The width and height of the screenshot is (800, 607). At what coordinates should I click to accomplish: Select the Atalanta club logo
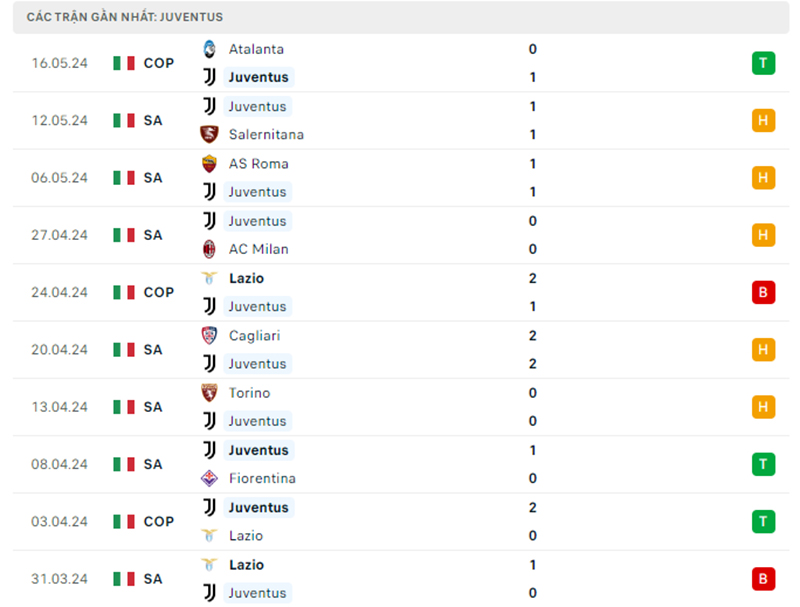(x=211, y=47)
